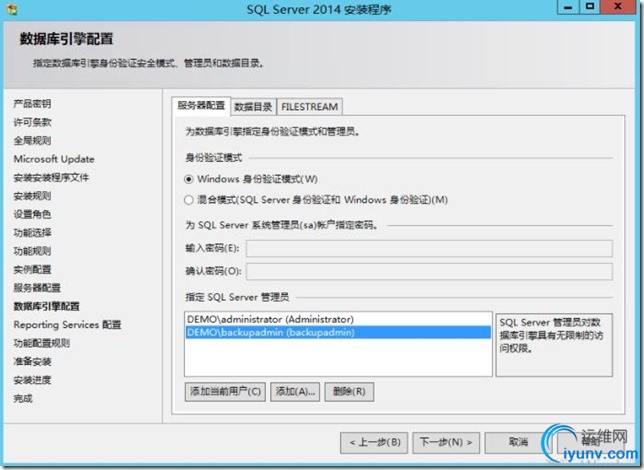This screenshot has height=470, width=644.
Task: Select 产品密钥 step in sidebar
Action: 32,104
